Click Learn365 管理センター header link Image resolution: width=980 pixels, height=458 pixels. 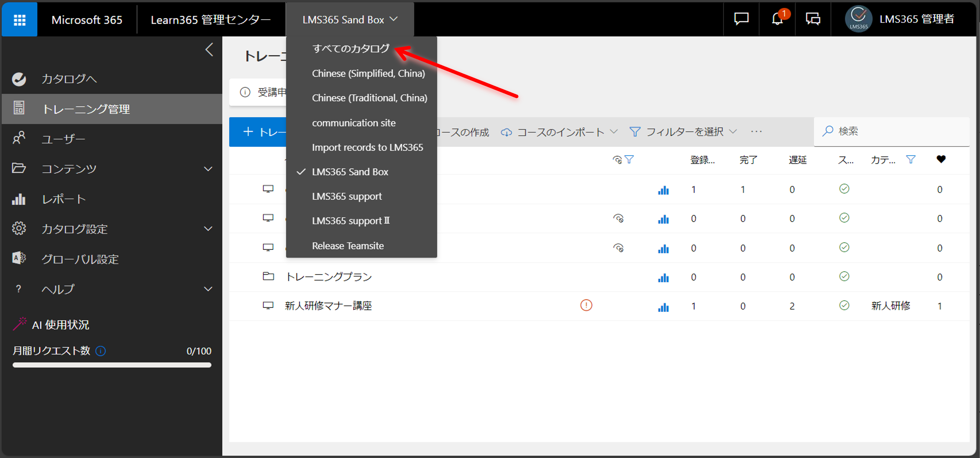[x=210, y=19]
